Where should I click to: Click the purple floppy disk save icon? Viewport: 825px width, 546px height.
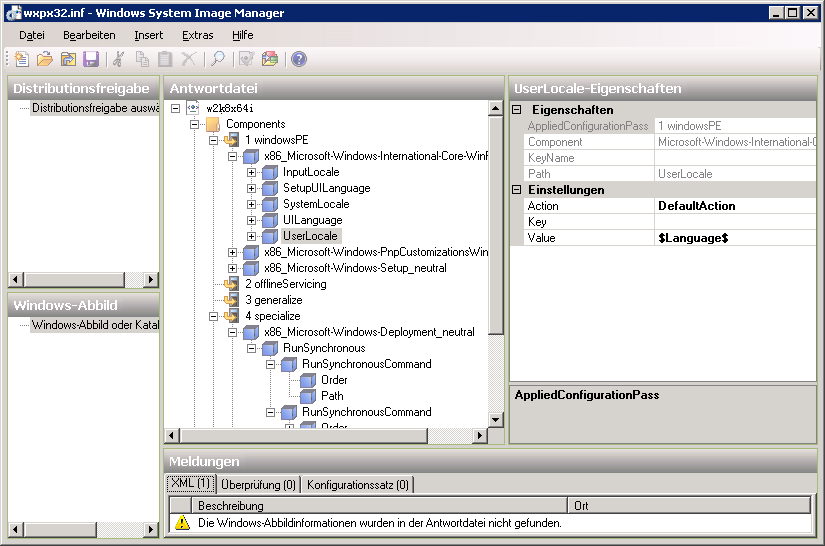pyautogui.click(x=91, y=60)
